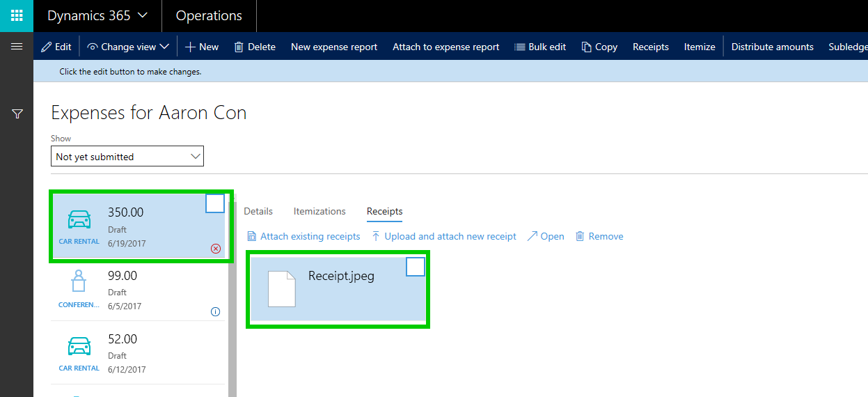Screen dimensions: 868x397
Task: Click the Bulk edit toolbar button
Action: point(540,47)
